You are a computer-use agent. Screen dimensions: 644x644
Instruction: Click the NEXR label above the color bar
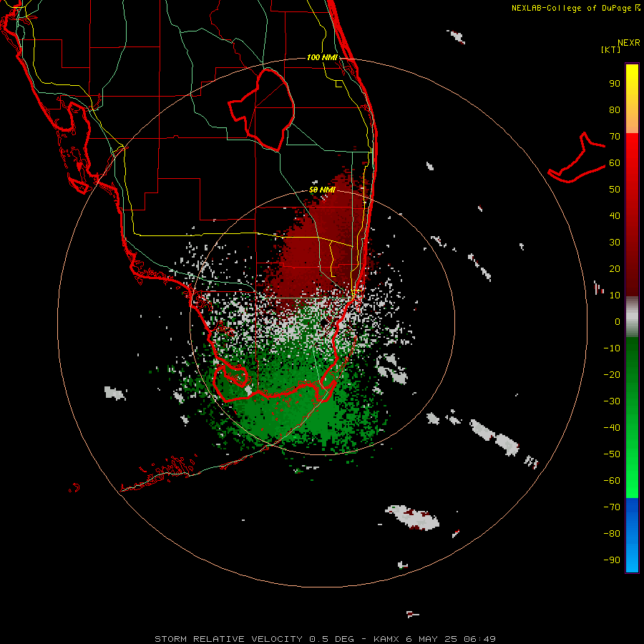pyautogui.click(x=628, y=43)
